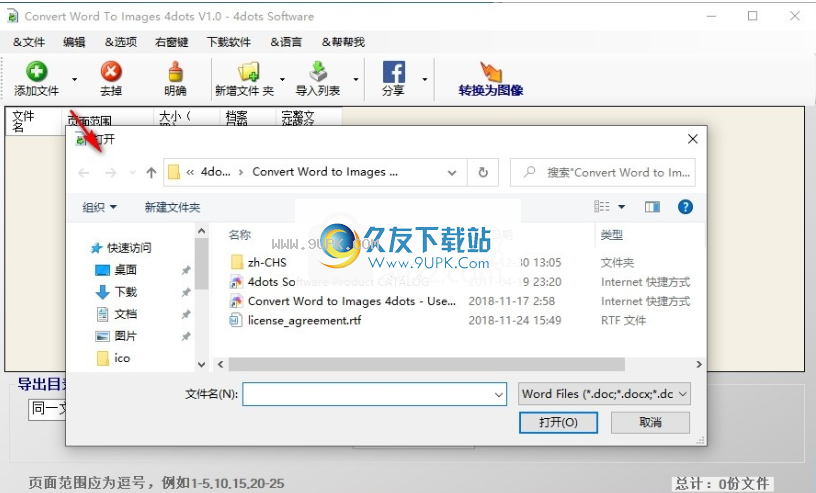Open the 编辑 menu
This screenshot has height=493, width=816.
(x=74, y=42)
